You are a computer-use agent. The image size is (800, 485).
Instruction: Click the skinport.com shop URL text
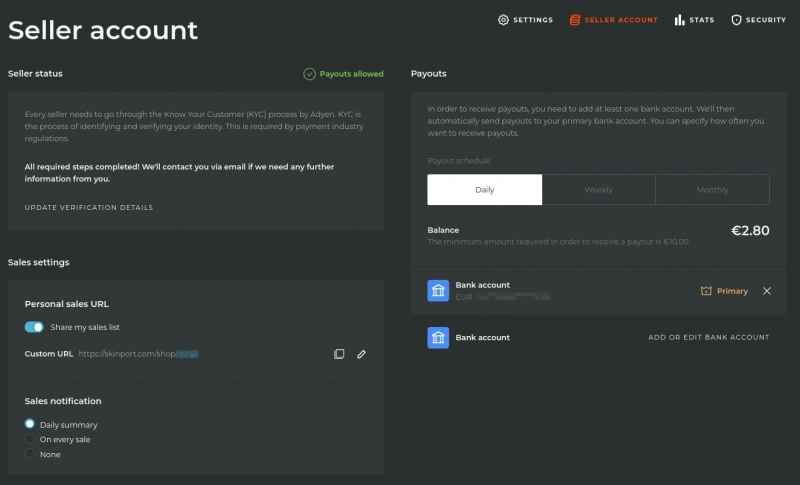click(138, 354)
